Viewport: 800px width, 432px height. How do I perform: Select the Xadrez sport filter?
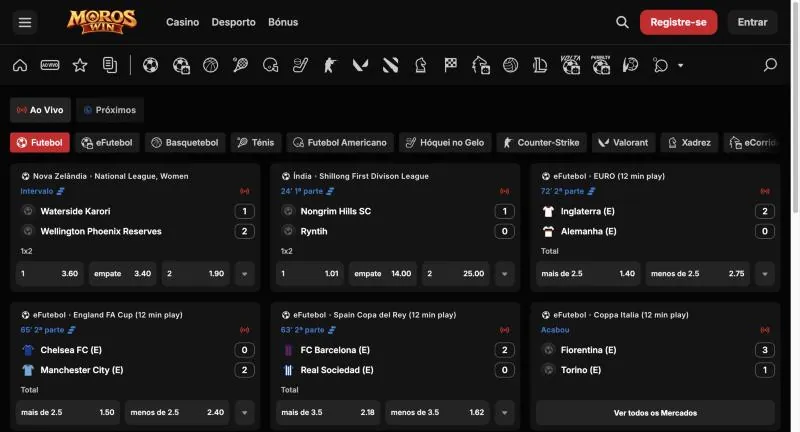[x=689, y=143]
